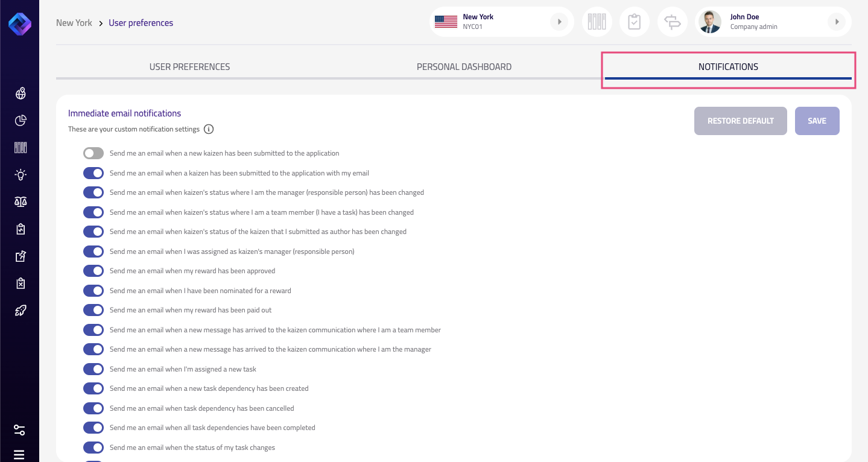Click the New York breadcrumb link

click(x=74, y=23)
